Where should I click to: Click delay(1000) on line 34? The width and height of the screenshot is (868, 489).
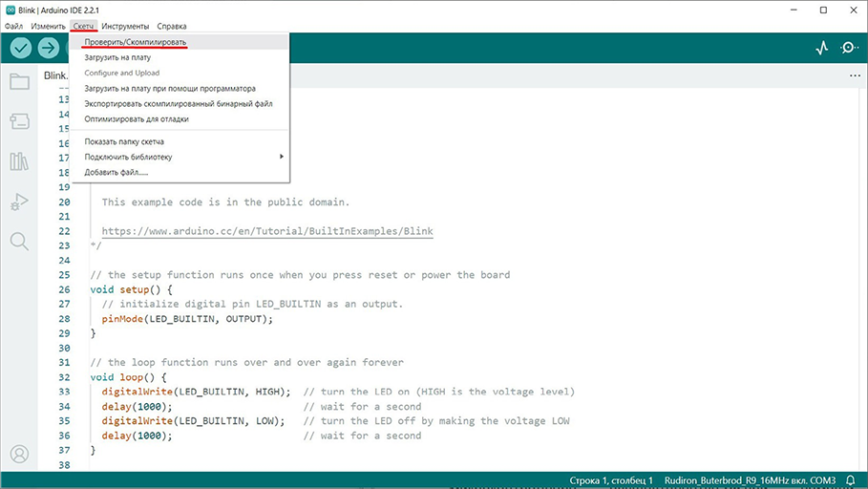[137, 407]
